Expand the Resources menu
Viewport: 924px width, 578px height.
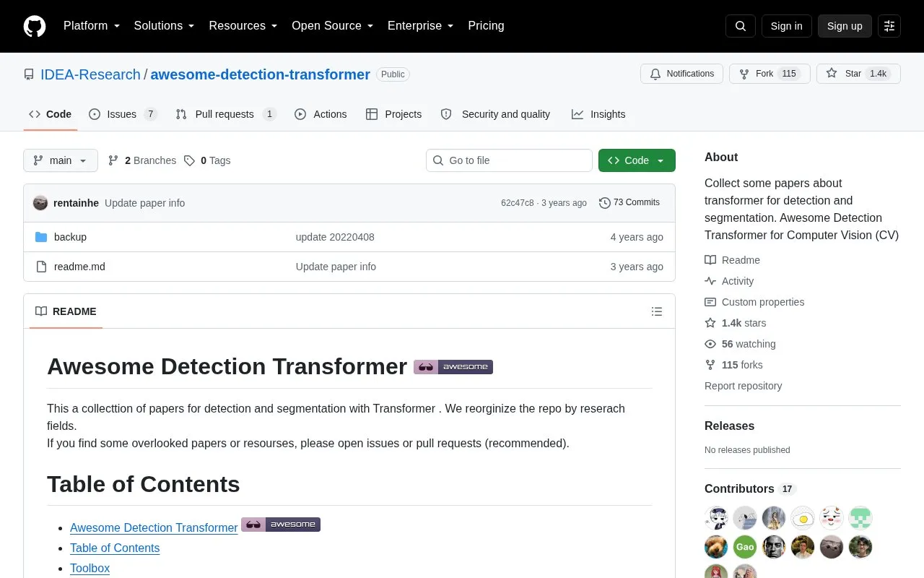pyautogui.click(x=243, y=26)
